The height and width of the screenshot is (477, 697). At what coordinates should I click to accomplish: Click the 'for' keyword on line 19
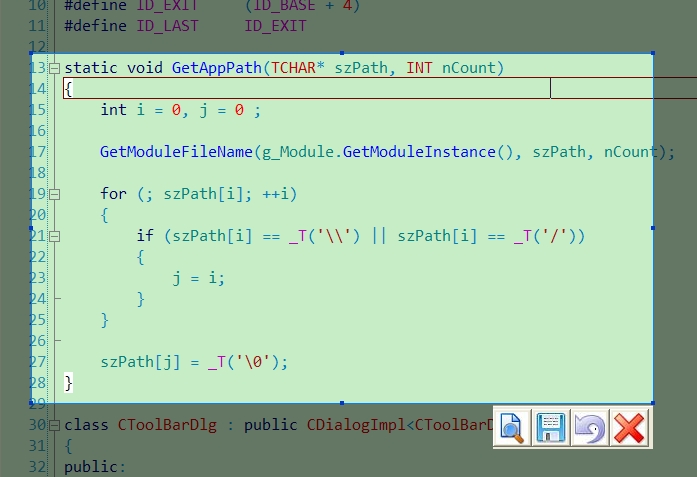click(x=113, y=194)
